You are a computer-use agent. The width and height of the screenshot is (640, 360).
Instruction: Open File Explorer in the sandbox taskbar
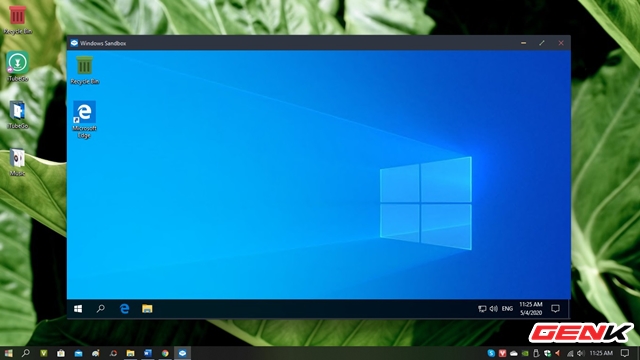pos(147,309)
